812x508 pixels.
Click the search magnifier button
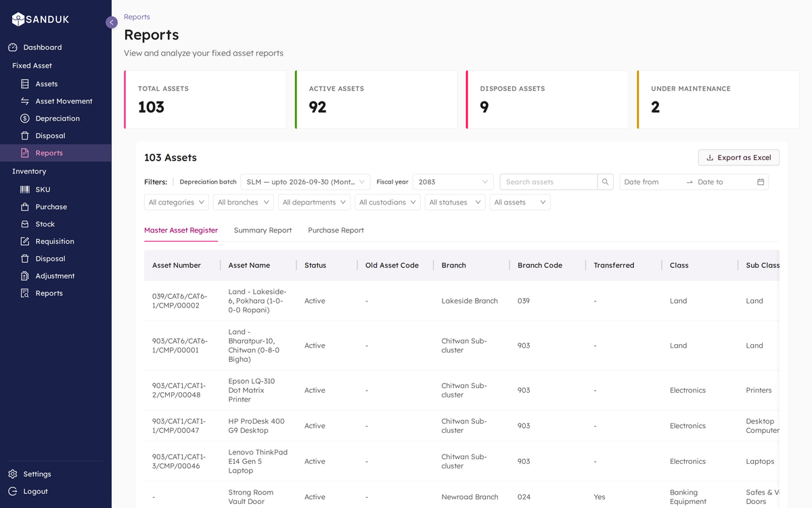coord(606,182)
